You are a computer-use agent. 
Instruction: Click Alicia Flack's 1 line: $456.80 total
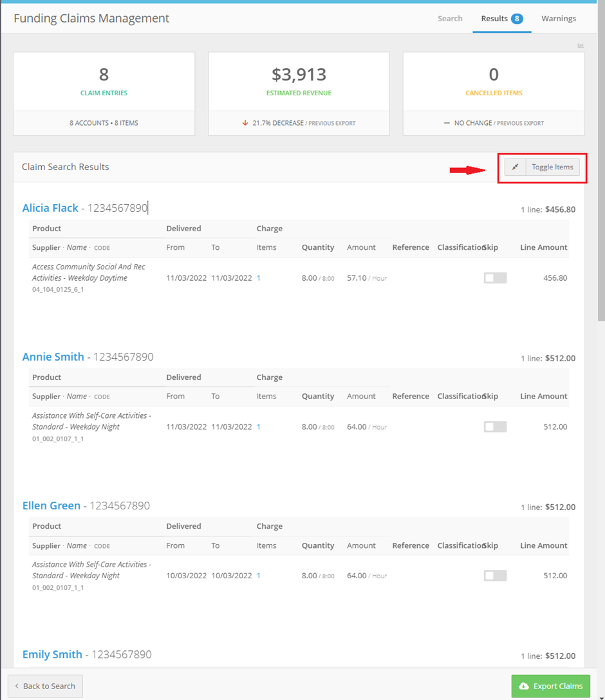[x=548, y=209]
